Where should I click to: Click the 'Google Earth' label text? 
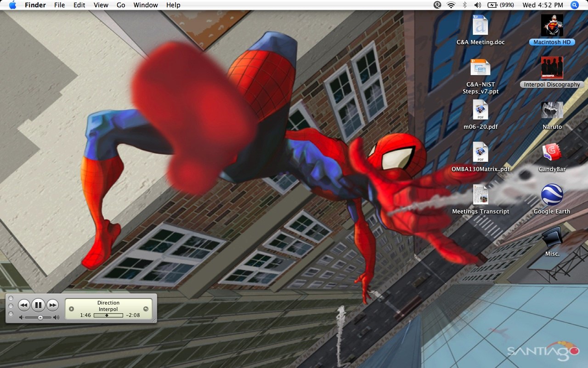[552, 212]
